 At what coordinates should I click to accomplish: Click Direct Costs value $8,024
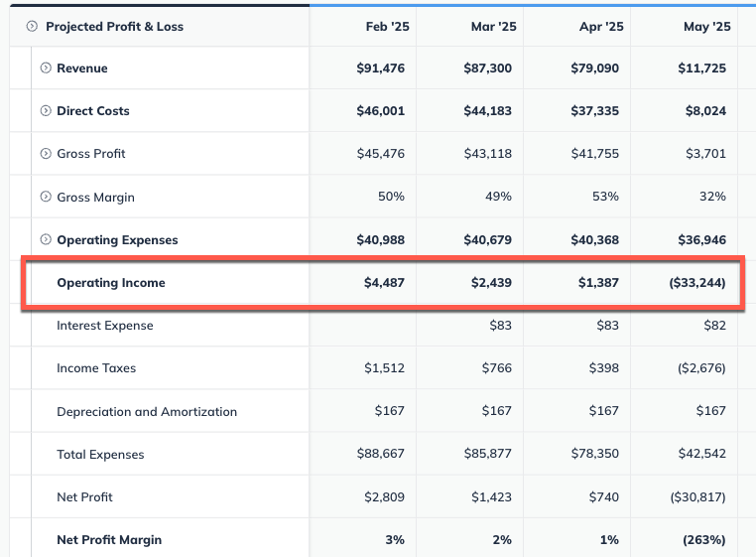pos(705,111)
